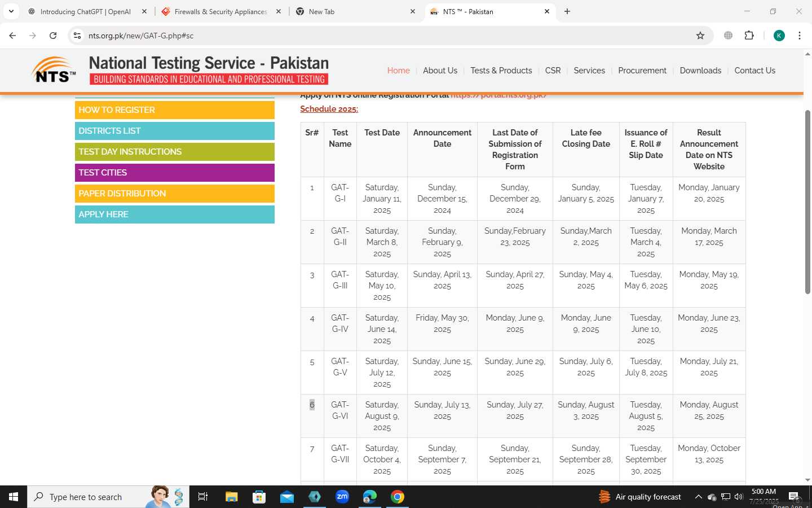Click the DISTRICTS LIST button
This screenshot has height=508, width=812.
[x=175, y=131]
